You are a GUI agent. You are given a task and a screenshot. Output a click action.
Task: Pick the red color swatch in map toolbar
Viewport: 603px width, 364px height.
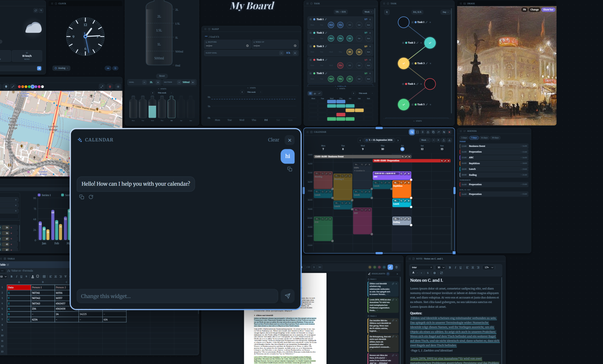[x=19, y=87]
